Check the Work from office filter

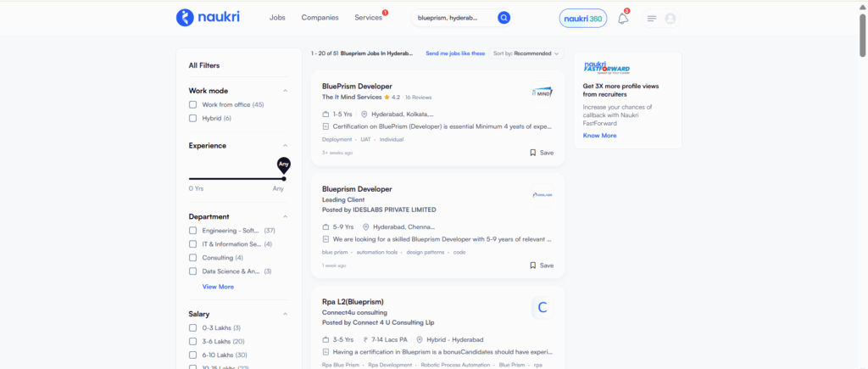(x=192, y=104)
